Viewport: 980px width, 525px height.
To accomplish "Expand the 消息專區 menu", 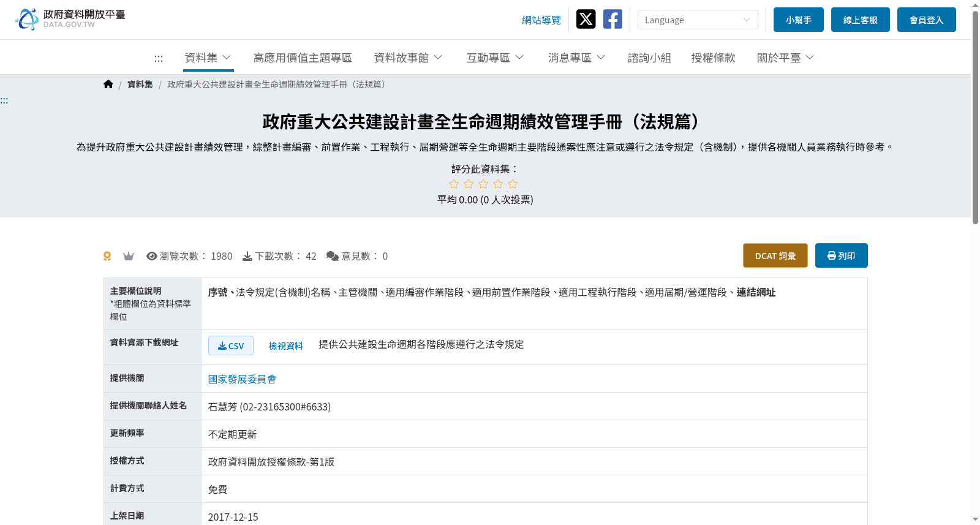I will tap(576, 58).
